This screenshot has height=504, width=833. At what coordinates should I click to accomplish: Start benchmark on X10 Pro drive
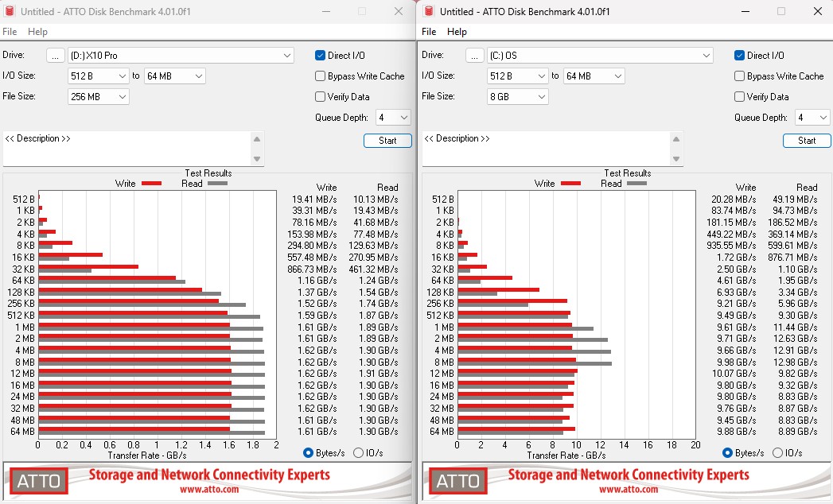pos(387,141)
